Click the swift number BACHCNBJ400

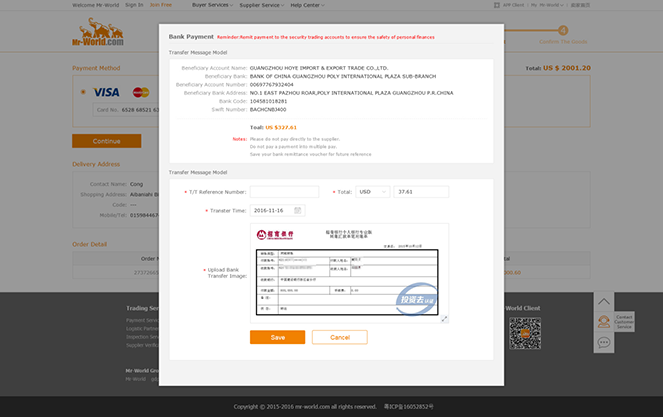[268, 110]
